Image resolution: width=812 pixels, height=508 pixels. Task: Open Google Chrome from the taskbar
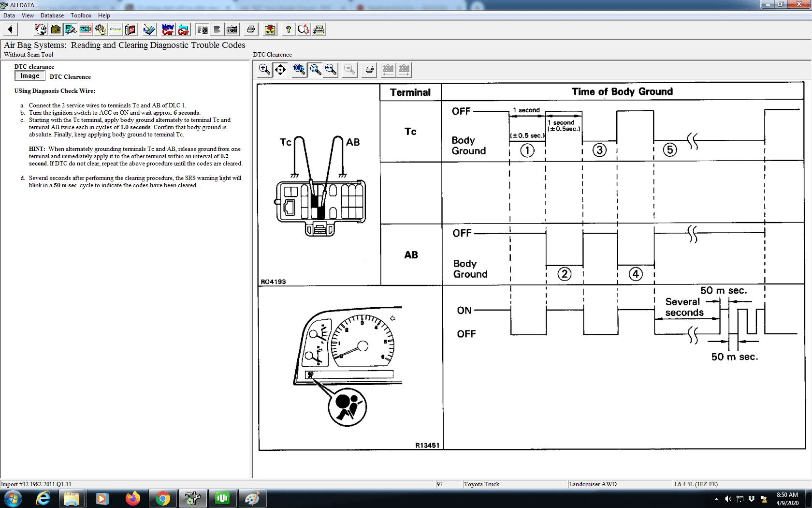click(163, 498)
